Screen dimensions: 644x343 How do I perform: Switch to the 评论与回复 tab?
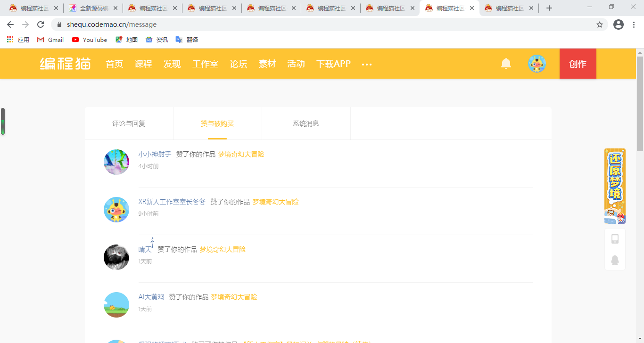pyautogui.click(x=129, y=123)
